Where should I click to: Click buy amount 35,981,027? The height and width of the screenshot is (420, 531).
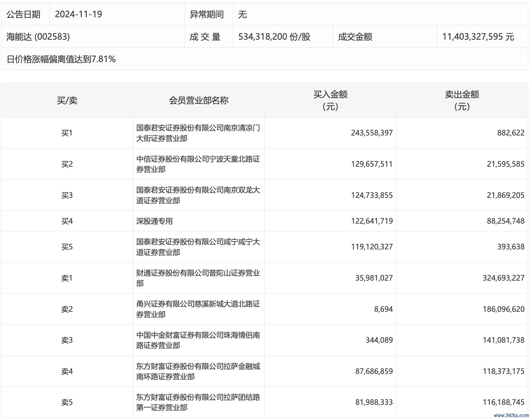[x=374, y=278]
